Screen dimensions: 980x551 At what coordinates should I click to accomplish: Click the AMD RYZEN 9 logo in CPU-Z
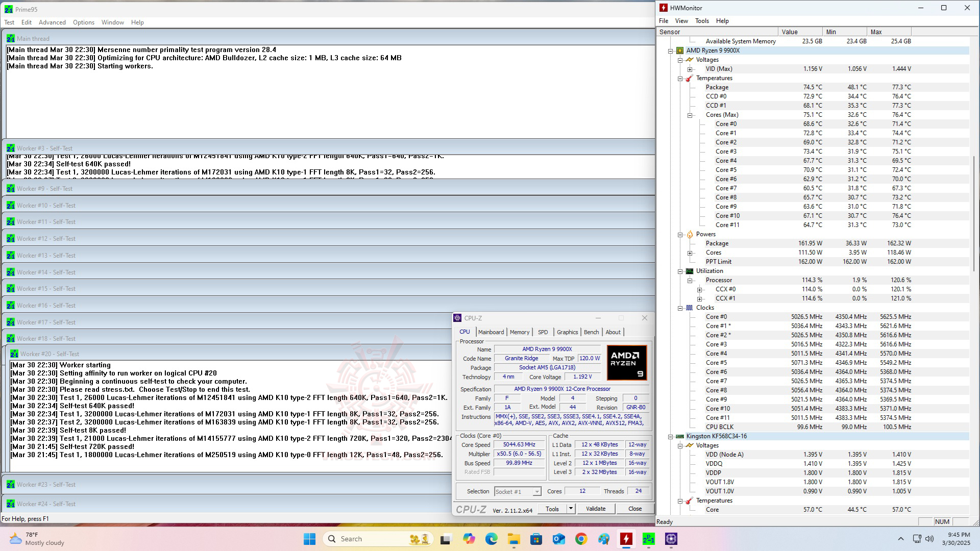tap(627, 362)
